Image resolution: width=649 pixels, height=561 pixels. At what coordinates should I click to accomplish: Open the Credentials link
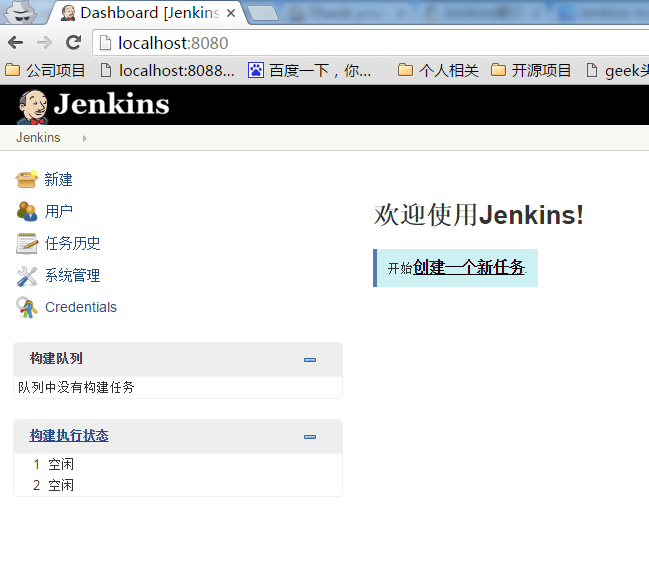81,307
